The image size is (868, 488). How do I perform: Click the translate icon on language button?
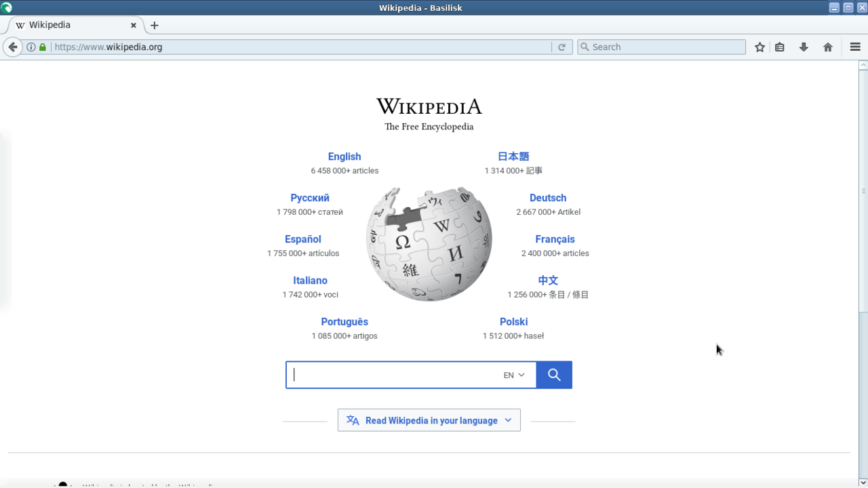click(353, 420)
